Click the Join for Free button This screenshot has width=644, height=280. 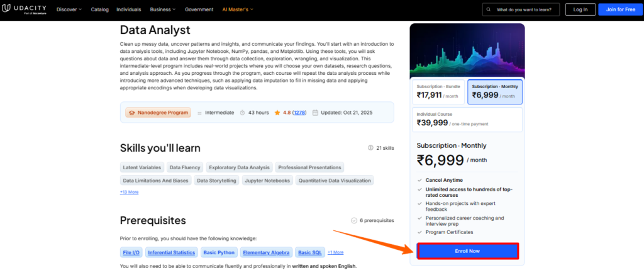(619, 9)
